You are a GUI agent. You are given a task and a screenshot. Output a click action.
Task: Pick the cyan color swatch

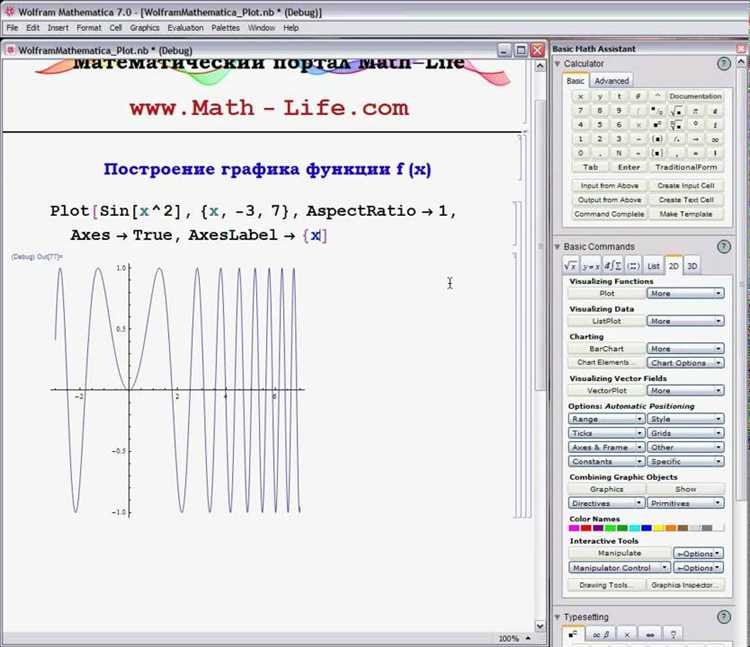pyautogui.click(x=635, y=528)
